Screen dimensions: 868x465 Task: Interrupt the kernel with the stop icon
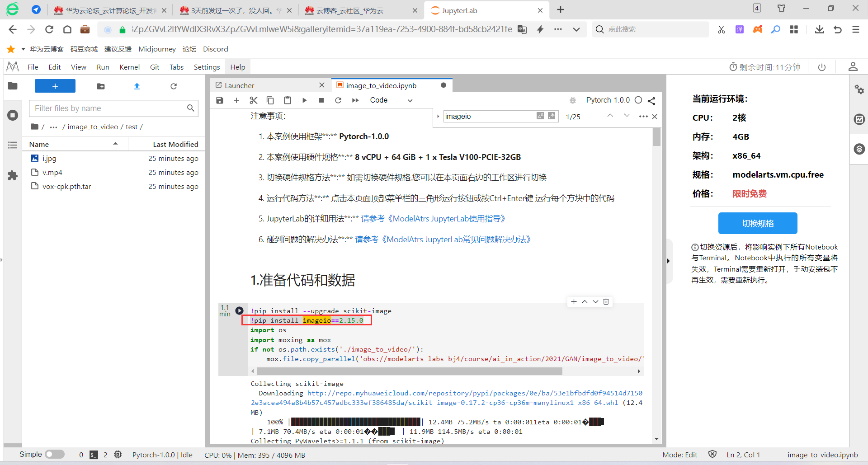pos(321,100)
